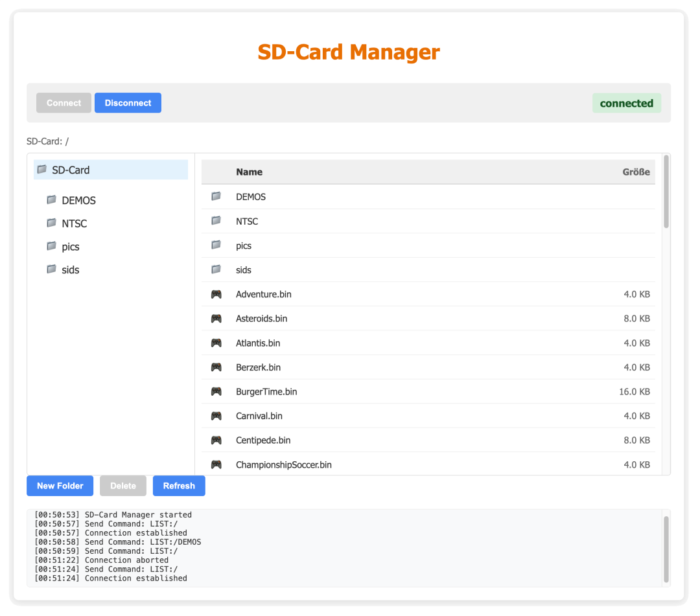Click the gamepad icon next to Atlantis.bin

tap(216, 343)
